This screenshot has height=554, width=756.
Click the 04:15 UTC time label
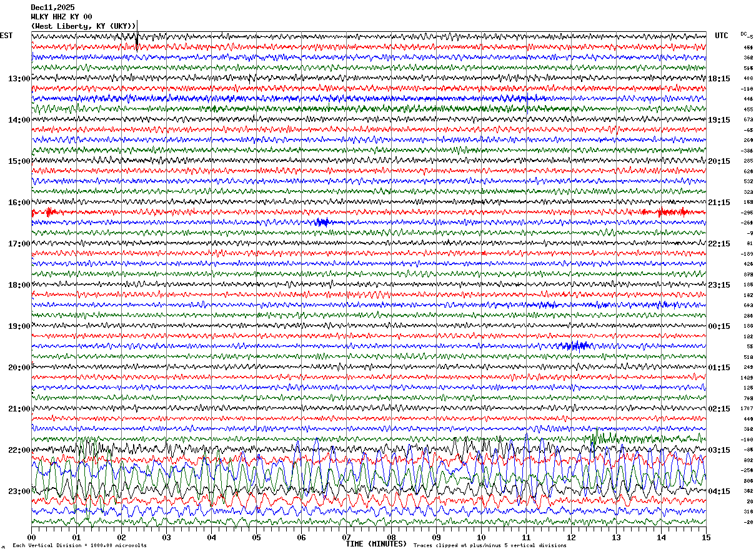(x=719, y=491)
